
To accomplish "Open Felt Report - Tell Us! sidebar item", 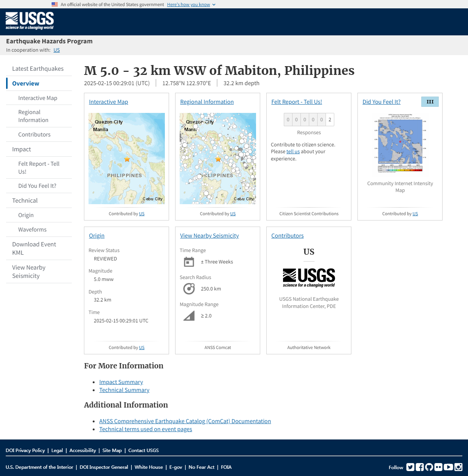I will (39, 168).
